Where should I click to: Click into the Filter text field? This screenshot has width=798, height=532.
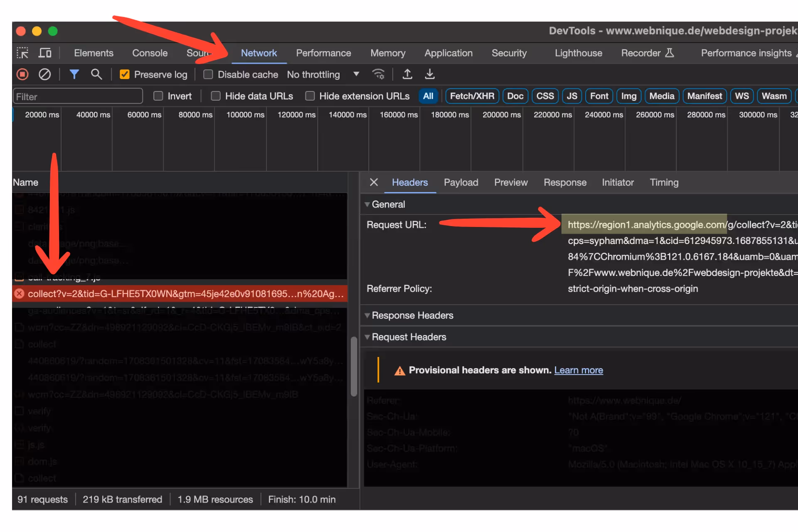[x=78, y=96]
